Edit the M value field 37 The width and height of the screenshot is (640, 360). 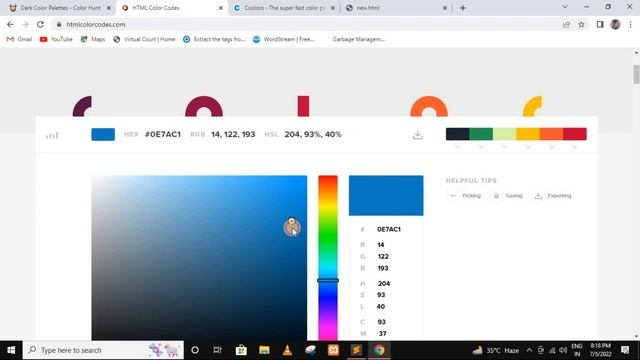[382, 333]
